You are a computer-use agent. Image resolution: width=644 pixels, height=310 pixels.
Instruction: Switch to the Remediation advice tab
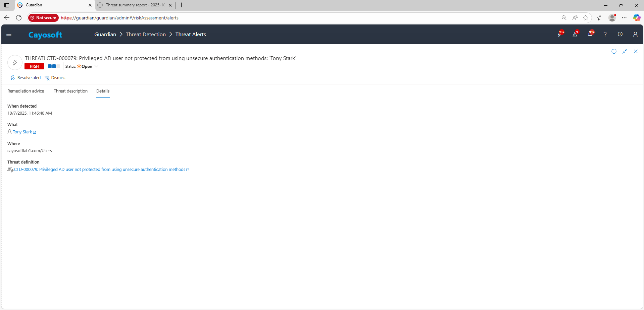[26, 91]
